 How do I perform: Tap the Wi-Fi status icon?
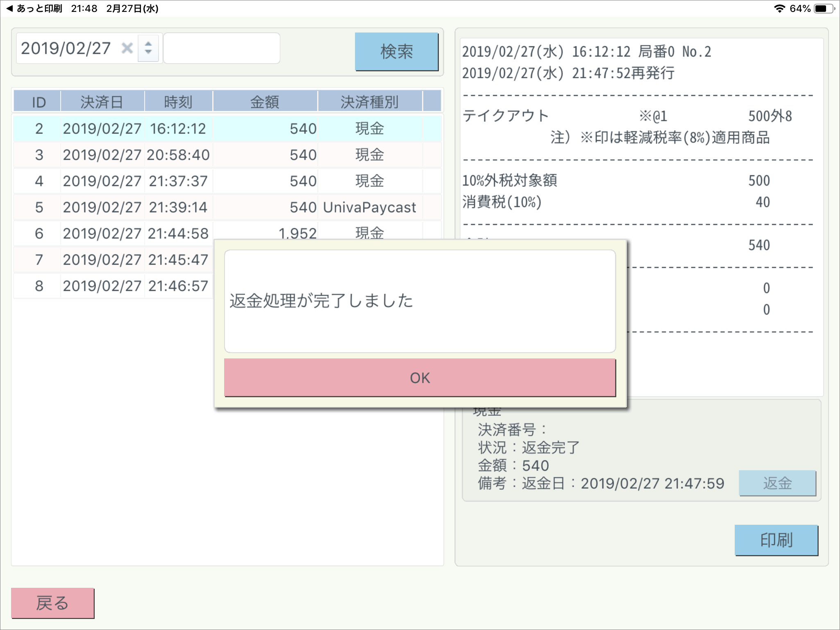click(x=779, y=9)
